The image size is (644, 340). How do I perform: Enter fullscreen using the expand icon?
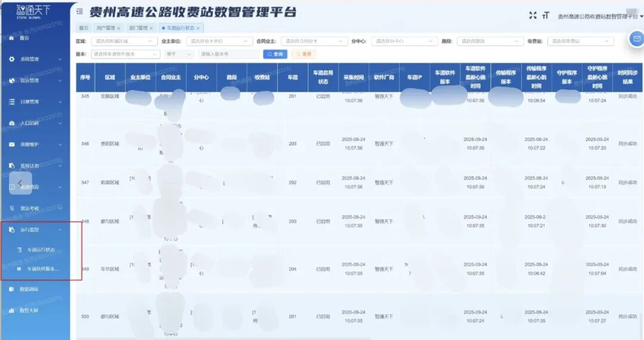[x=532, y=16]
